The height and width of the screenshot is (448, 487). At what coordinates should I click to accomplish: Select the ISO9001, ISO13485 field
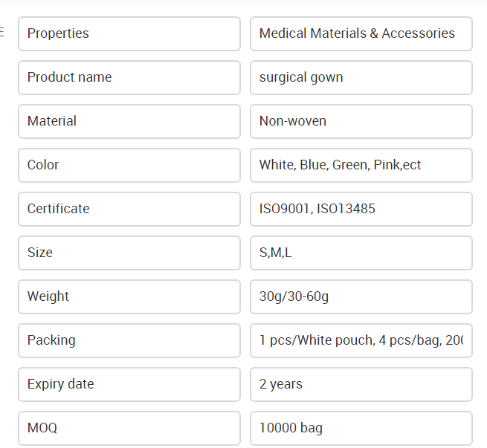tap(361, 209)
